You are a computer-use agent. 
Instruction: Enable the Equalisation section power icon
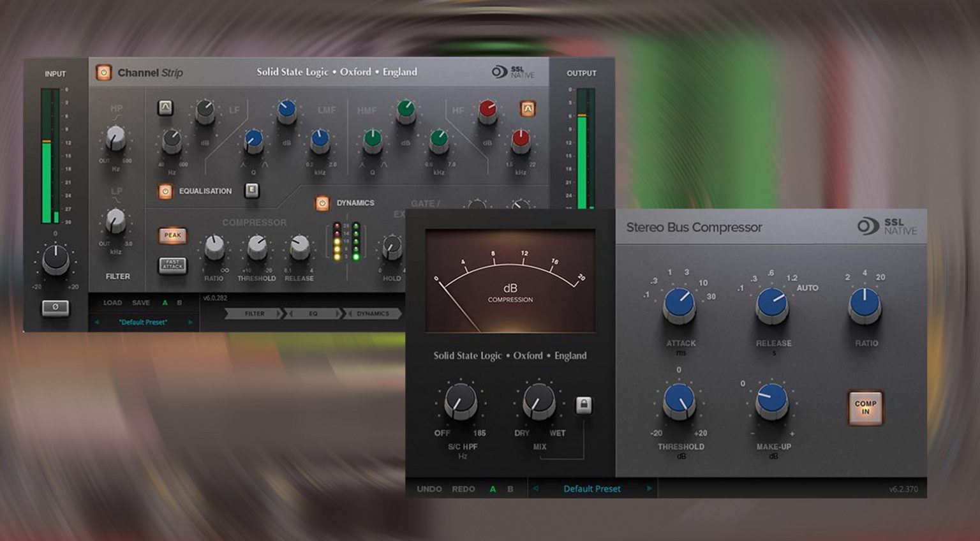tap(166, 191)
